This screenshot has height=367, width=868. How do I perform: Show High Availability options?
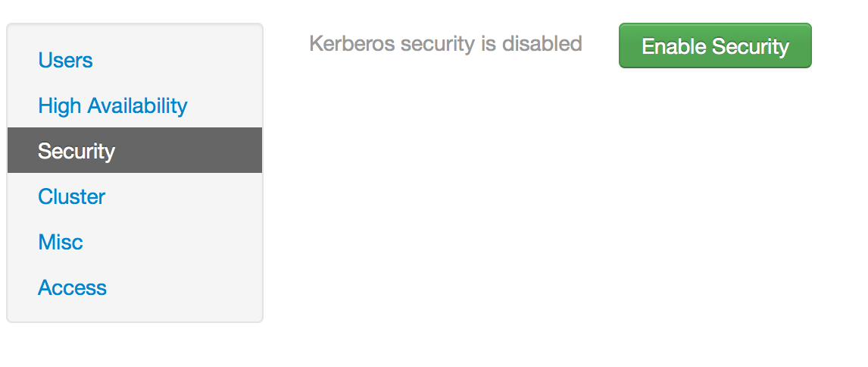coord(113,105)
